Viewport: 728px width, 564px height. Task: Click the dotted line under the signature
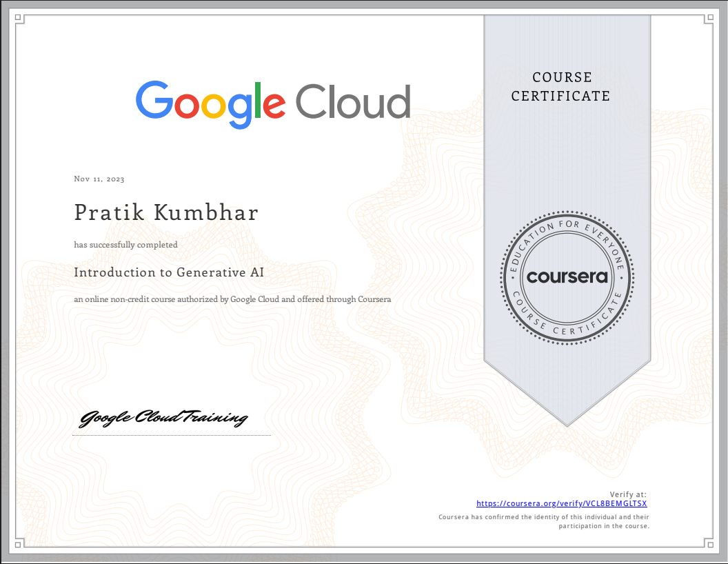point(171,434)
